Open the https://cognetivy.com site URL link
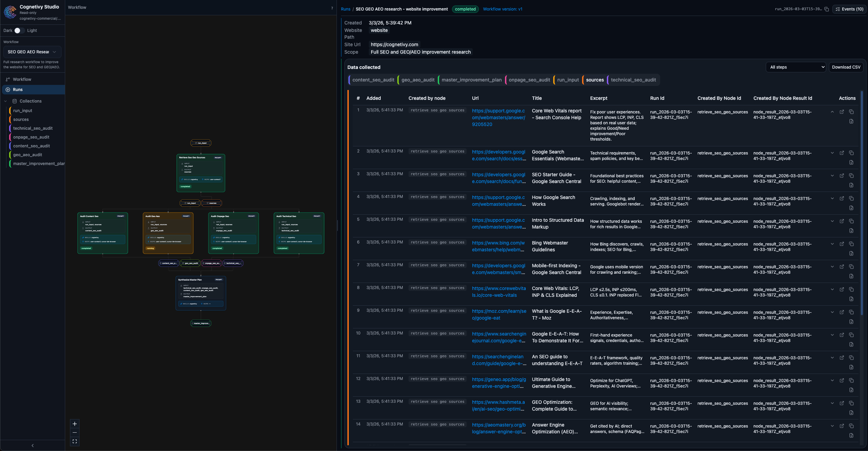 [x=394, y=44]
